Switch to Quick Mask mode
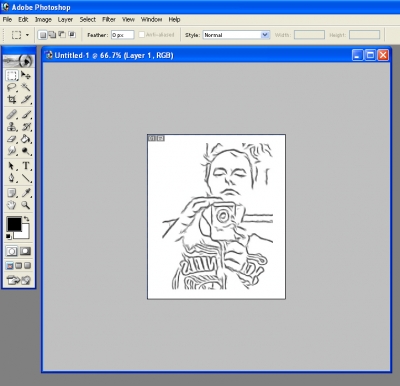This screenshot has height=386, width=400. point(26,251)
